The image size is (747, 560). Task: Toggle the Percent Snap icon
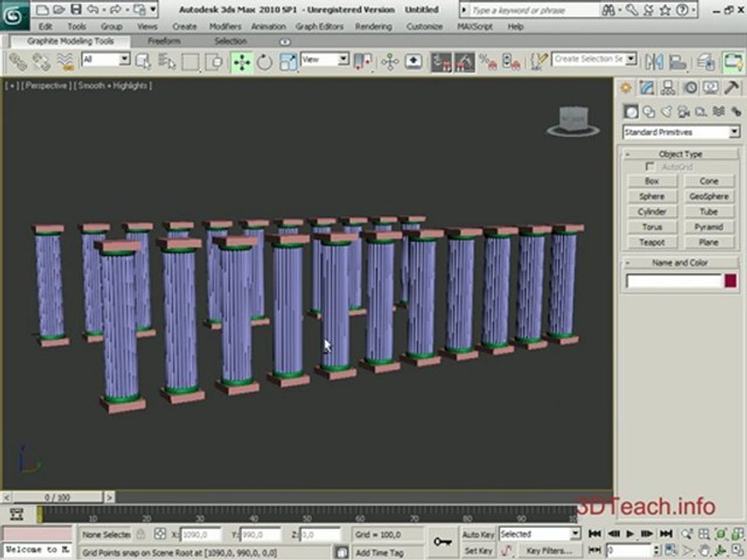click(x=488, y=62)
